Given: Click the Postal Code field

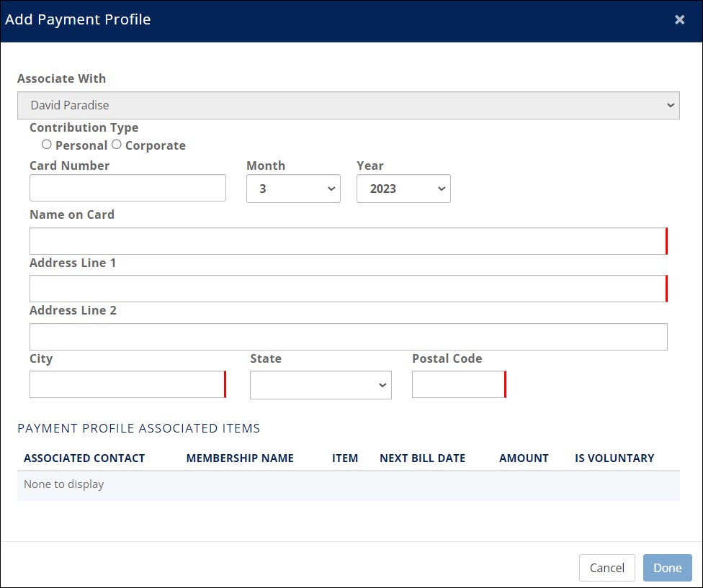Looking at the screenshot, I should pos(458,384).
